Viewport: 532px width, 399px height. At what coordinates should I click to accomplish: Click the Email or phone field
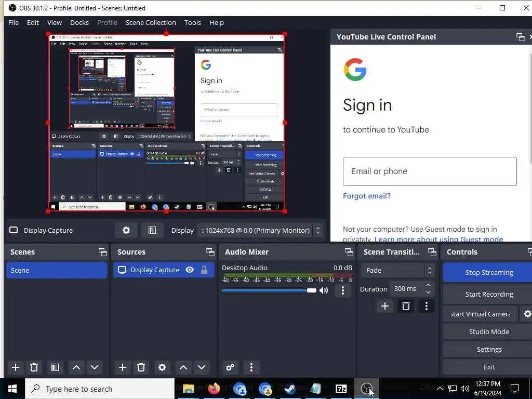click(430, 171)
